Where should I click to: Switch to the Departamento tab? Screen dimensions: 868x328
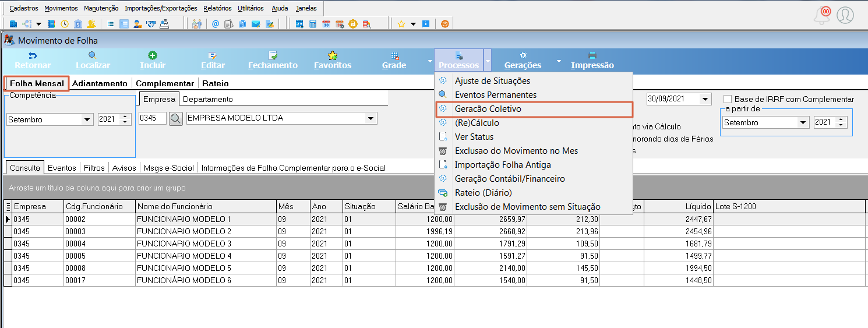(x=208, y=99)
